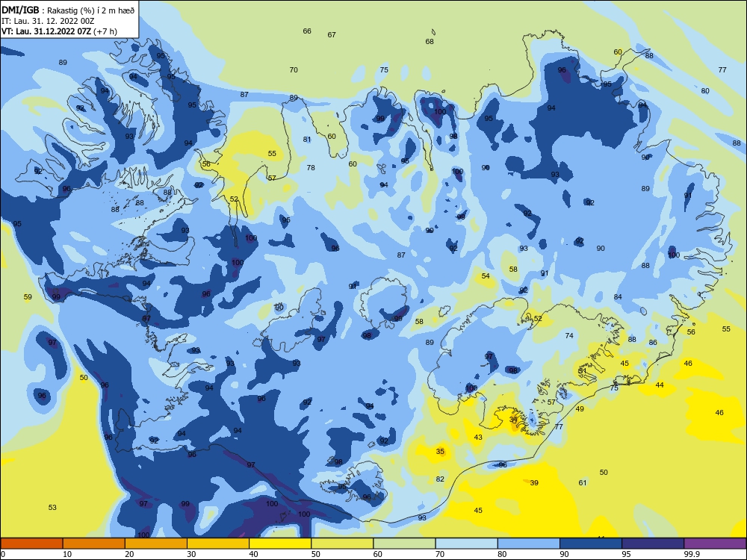Click the legend tick label '30'
The image size is (747, 560).
pos(191,554)
